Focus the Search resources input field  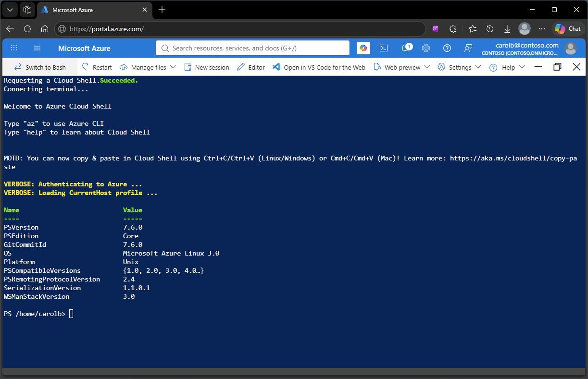(252, 48)
